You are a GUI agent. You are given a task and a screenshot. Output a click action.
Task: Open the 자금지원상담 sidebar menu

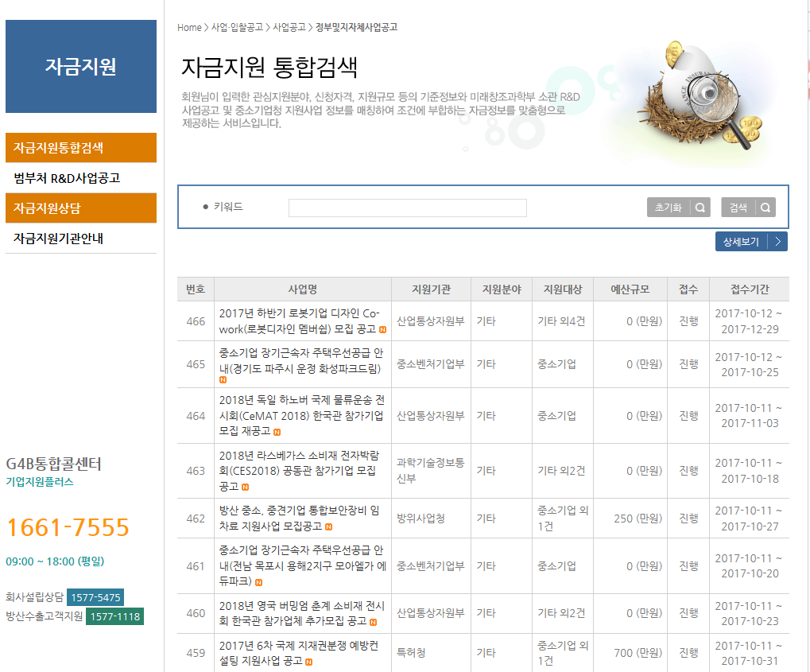tap(80, 208)
